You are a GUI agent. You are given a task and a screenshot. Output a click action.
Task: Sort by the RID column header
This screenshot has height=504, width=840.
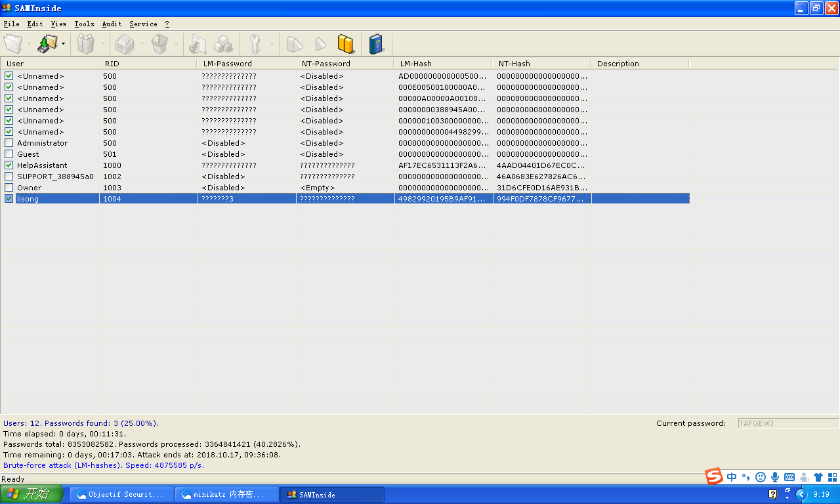[148, 64]
